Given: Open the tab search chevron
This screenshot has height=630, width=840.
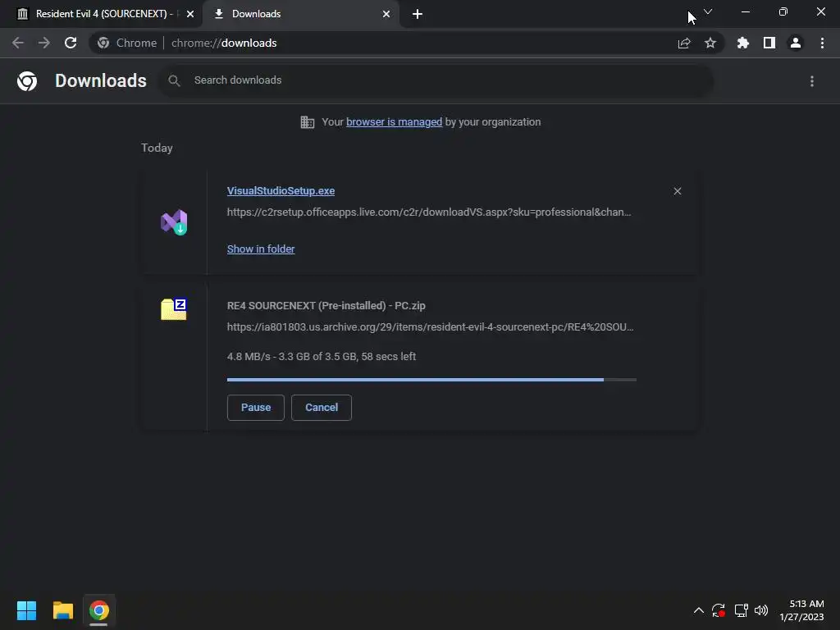Looking at the screenshot, I should 708,11.
